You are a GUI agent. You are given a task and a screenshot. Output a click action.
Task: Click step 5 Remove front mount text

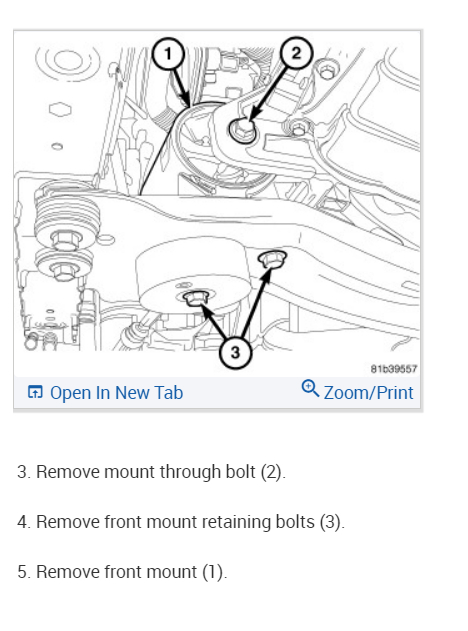tap(122, 572)
